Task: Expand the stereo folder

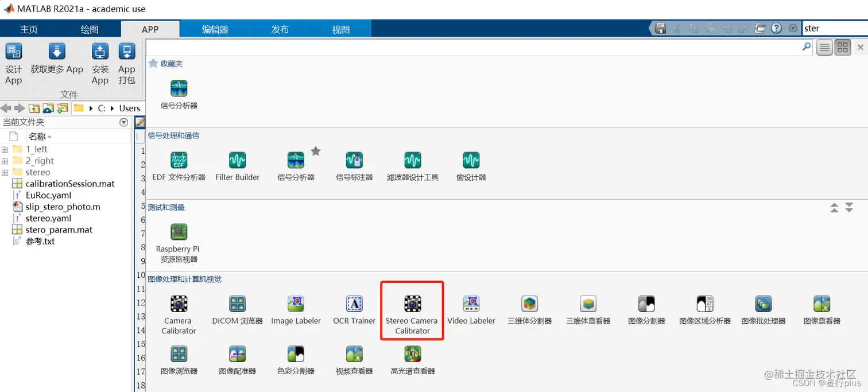Action: [5, 173]
